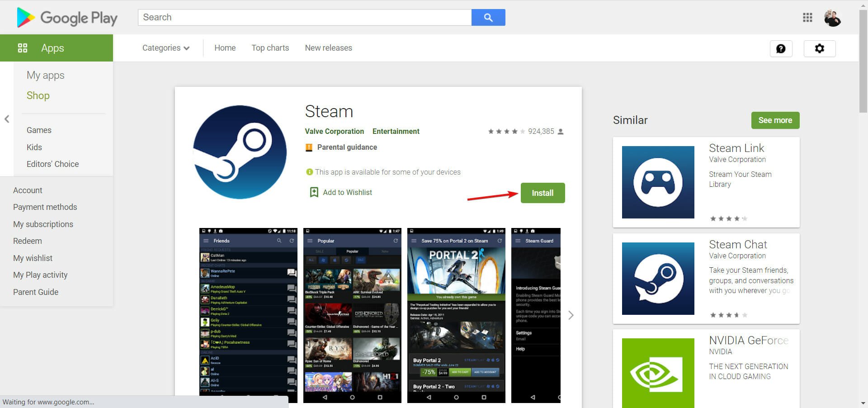Click the Steam Link title
This screenshot has height=408, width=868.
click(x=736, y=148)
